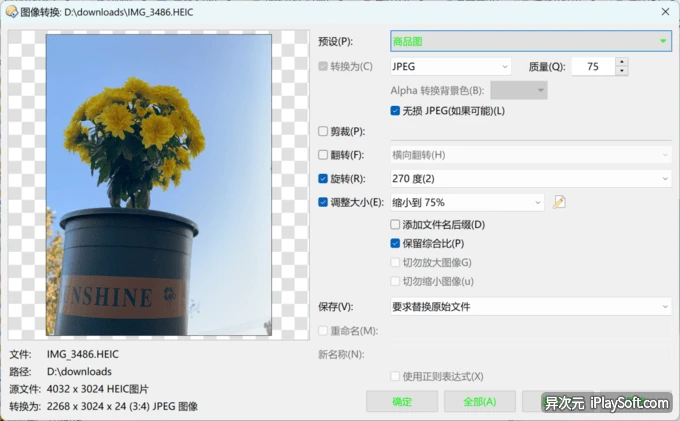The height and width of the screenshot is (421, 680).
Task: Click the resize edit pencil icon
Action: coord(560,203)
